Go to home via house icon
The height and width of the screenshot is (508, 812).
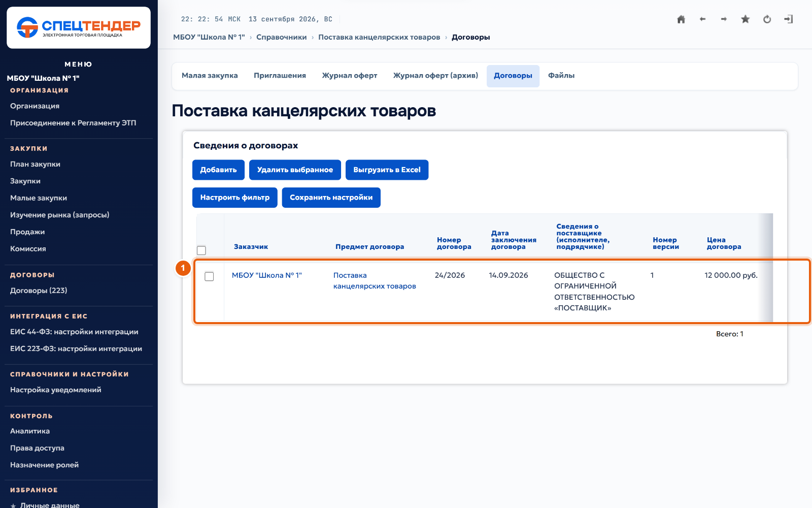681,19
